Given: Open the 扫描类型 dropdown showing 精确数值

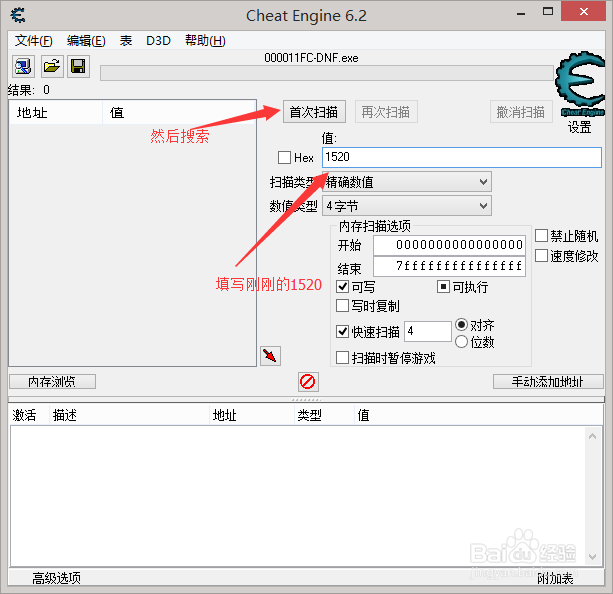Looking at the screenshot, I should (x=407, y=182).
